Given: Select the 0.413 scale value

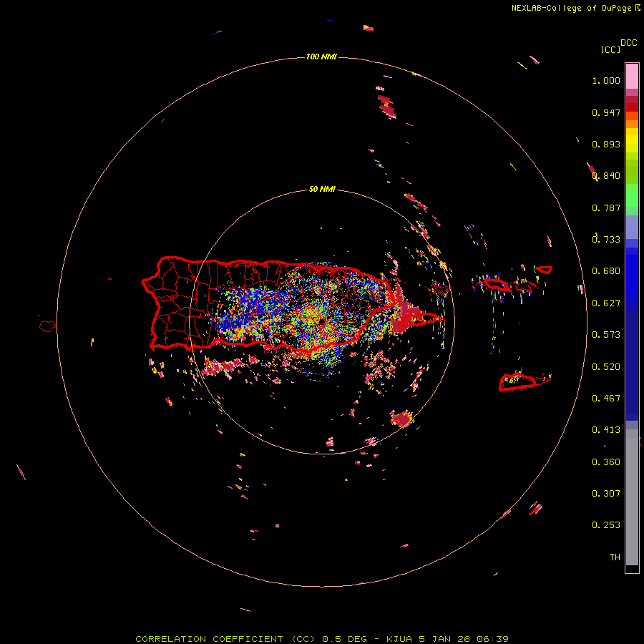Looking at the screenshot, I should 606,430.
